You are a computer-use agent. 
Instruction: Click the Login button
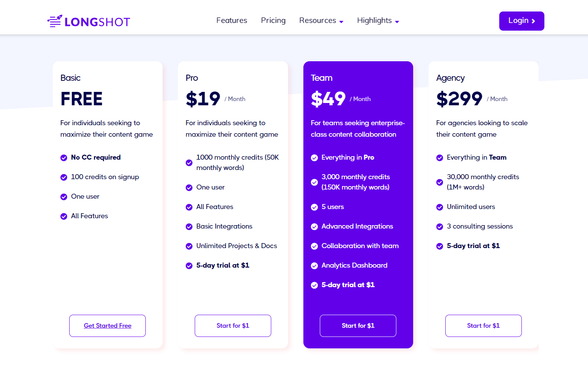[x=522, y=21]
